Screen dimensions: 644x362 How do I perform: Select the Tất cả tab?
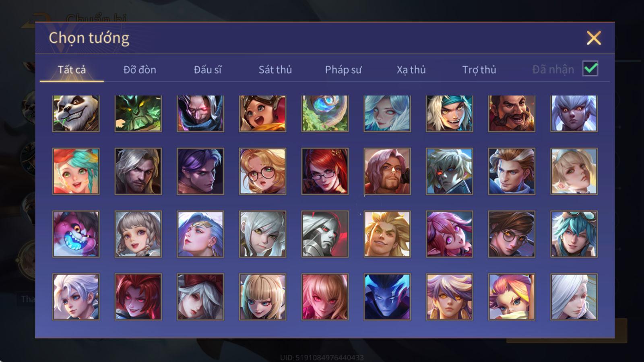tap(72, 70)
